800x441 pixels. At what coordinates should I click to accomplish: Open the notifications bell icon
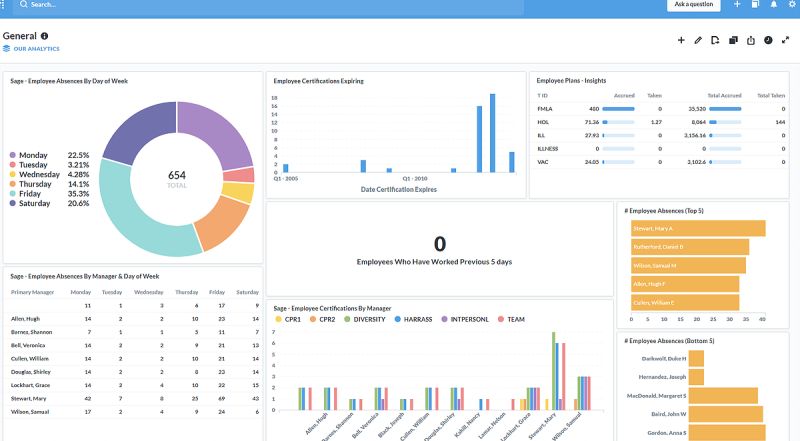click(773, 4)
